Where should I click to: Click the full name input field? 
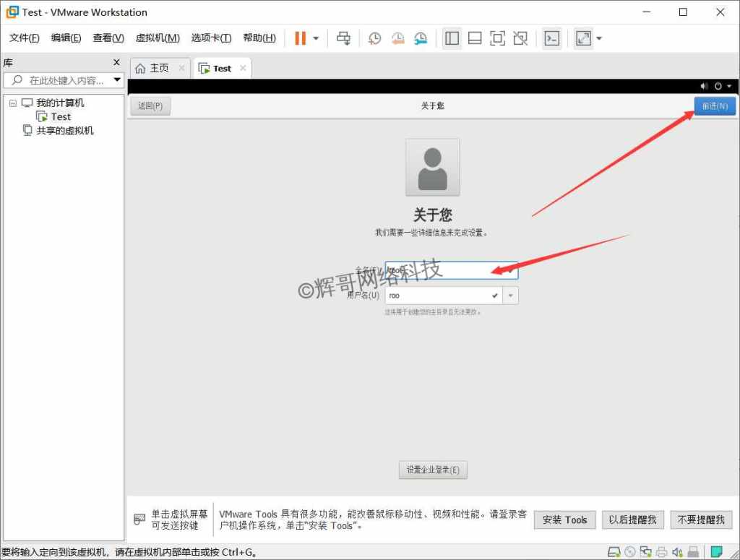(x=451, y=270)
